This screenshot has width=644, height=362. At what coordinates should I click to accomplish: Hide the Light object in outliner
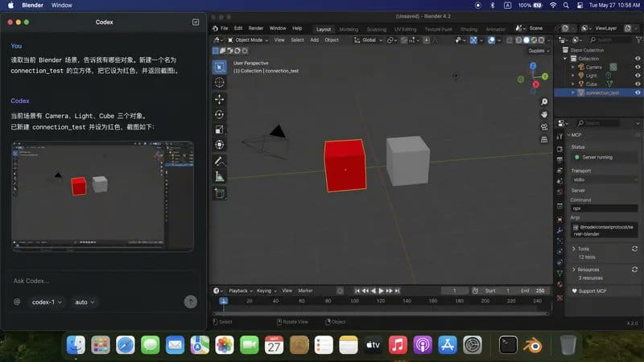pos(638,76)
